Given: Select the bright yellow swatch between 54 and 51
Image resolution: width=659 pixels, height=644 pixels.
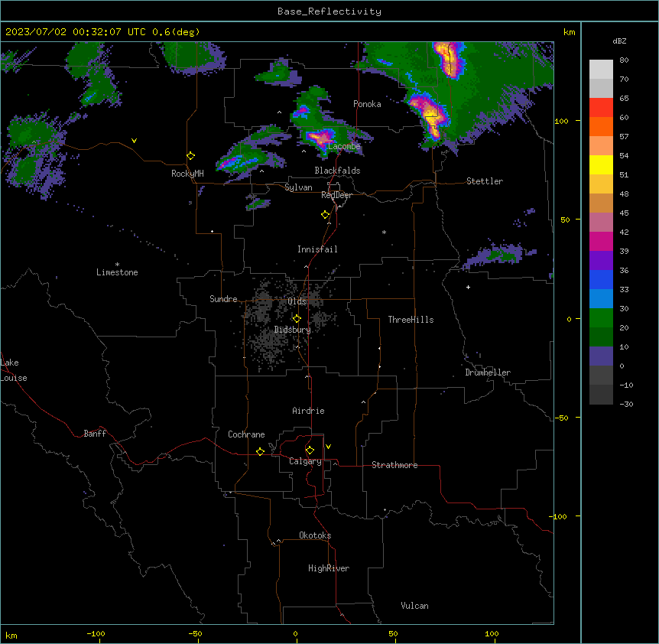Looking at the screenshot, I should pos(601,164).
